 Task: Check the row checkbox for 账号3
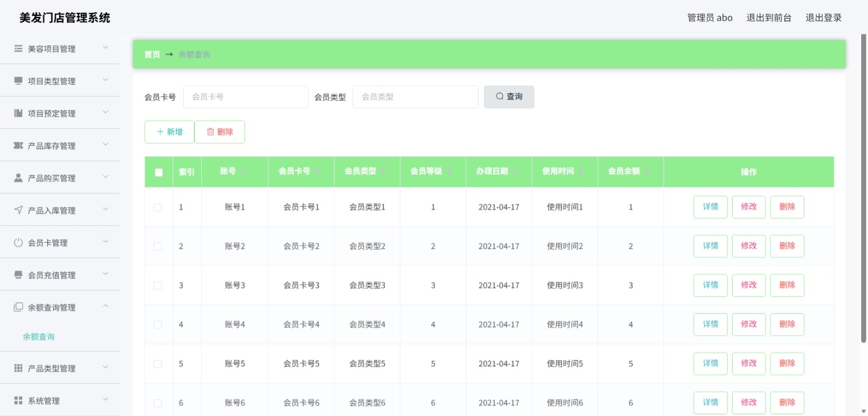coord(158,286)
